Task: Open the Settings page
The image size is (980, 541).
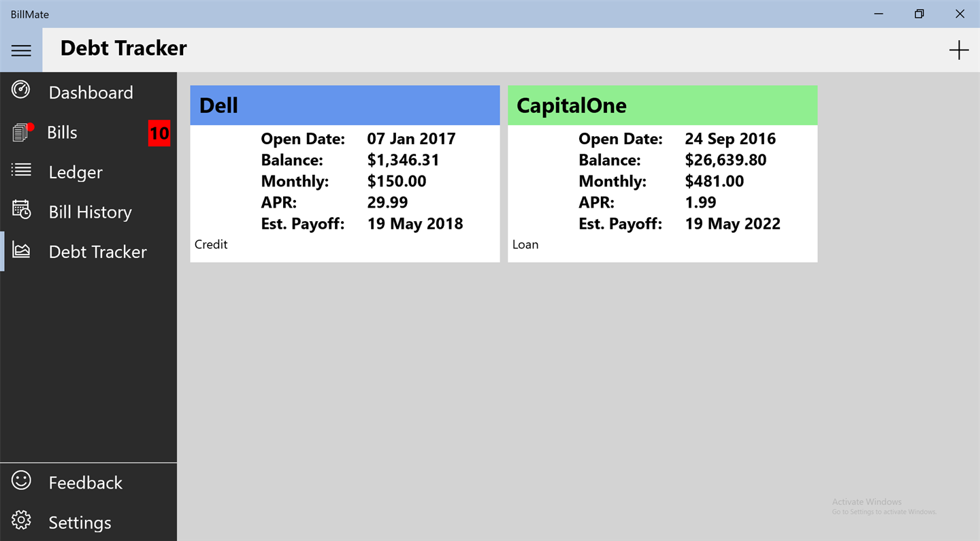Action: pyautogui.click(x=88, y=522)
